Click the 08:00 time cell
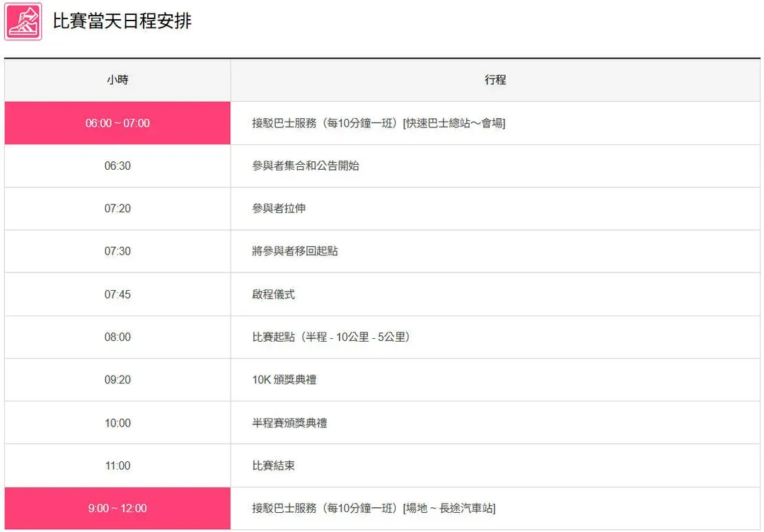The height and width of the screenshot is (532, 764). coord(117,337)
